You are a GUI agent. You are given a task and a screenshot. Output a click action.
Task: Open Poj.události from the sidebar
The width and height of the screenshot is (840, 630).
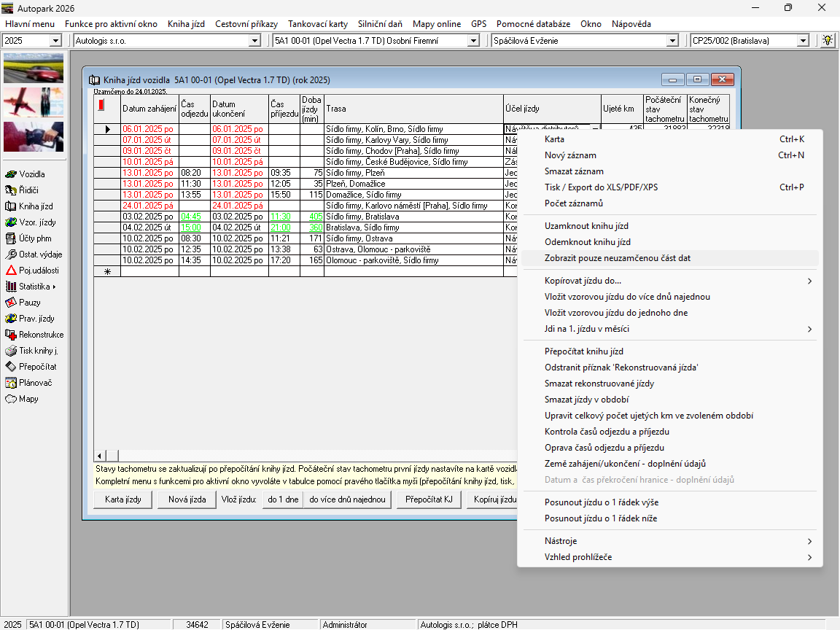point(11,271)
